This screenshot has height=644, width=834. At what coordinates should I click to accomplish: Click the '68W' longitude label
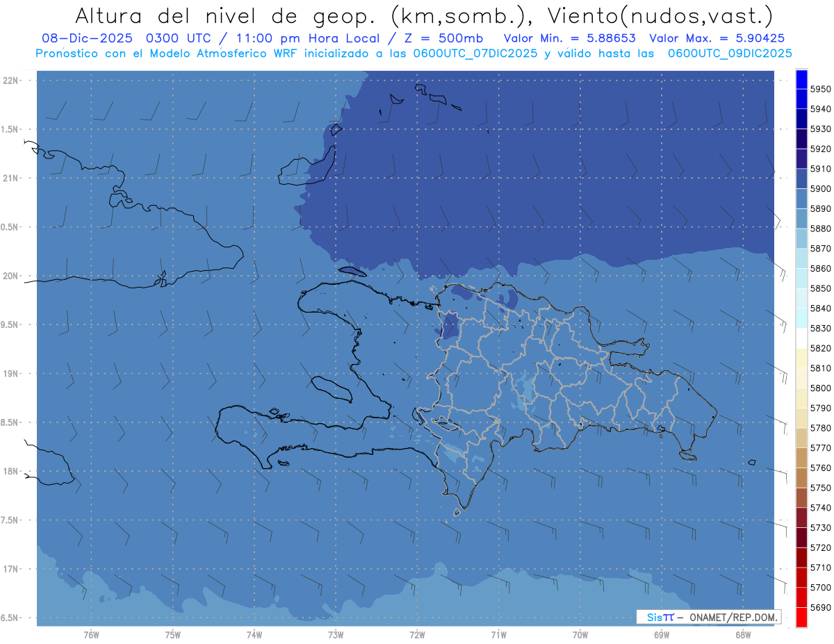pyautogui.click(x=743, y=635)
